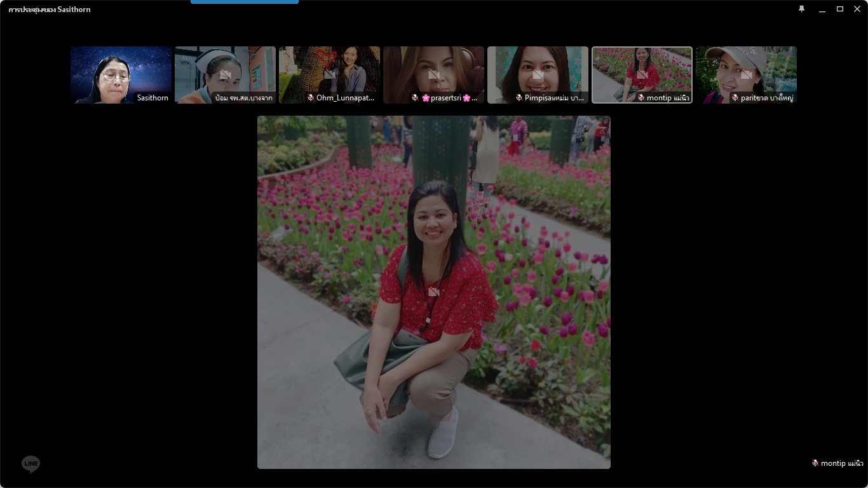Click the LINE logo icon
Image resolution: width=868 pixels, height=488 pixels.
(x=31, y=464)
